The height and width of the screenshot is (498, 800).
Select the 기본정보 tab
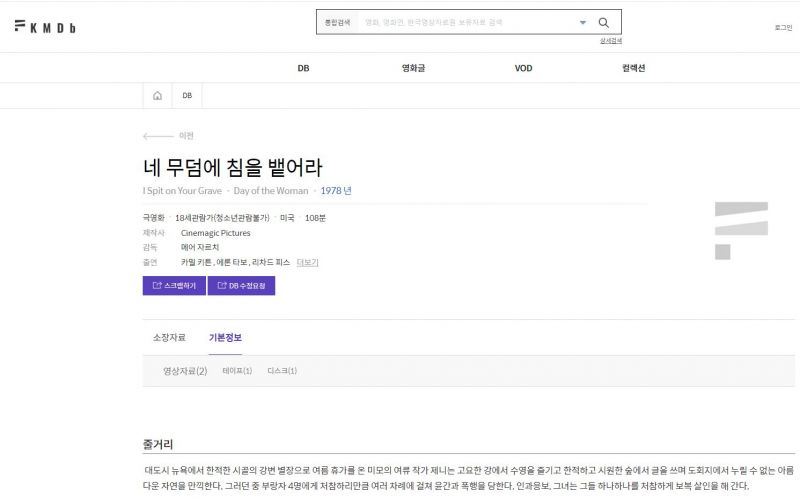[x=225, y=338]
